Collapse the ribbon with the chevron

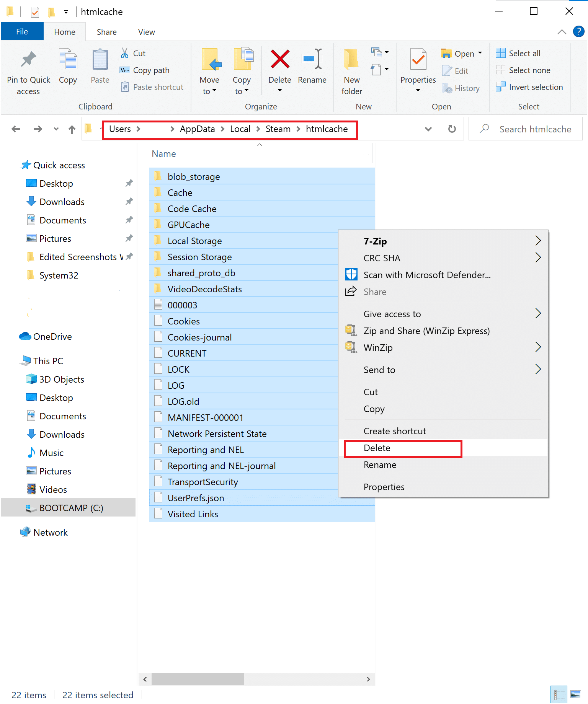[x=562, y=32]
